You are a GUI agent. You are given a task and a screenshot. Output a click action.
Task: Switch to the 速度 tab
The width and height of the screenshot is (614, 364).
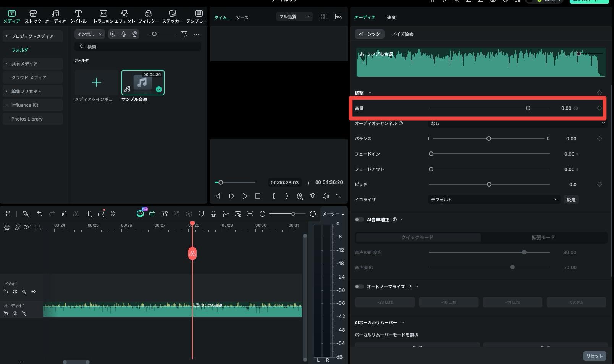(391, 17)
